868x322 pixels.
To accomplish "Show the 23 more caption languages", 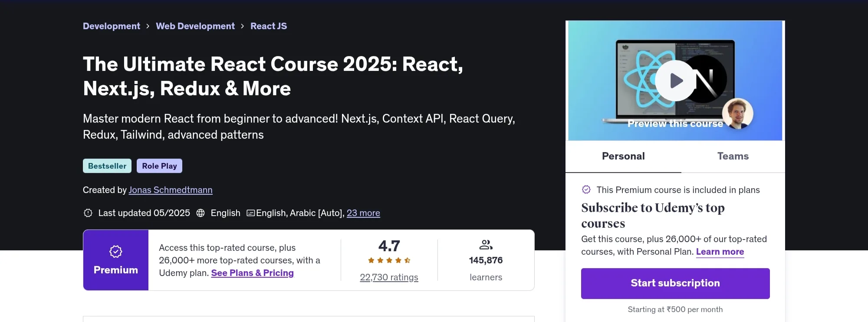I will (x=363, y=213).
